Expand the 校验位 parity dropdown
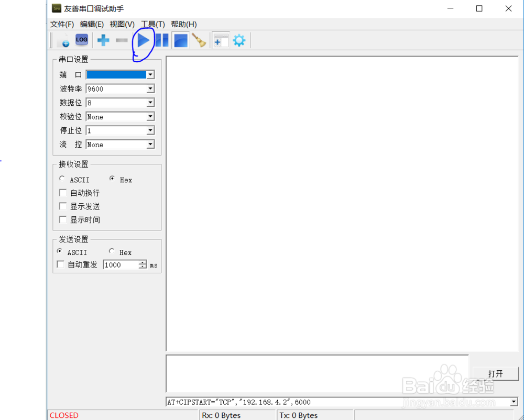524x420 pixels. pos(150,116)
